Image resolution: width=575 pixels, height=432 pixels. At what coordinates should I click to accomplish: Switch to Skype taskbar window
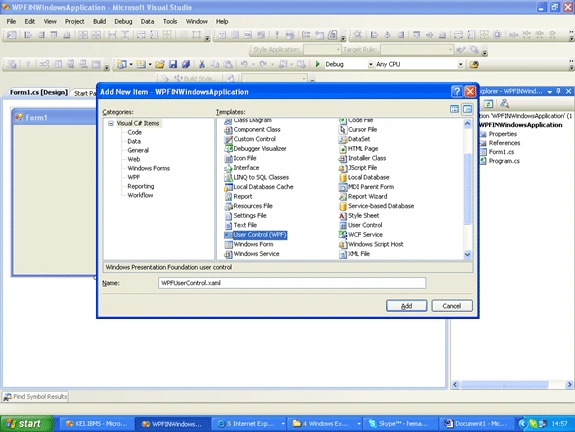[400, 424]
